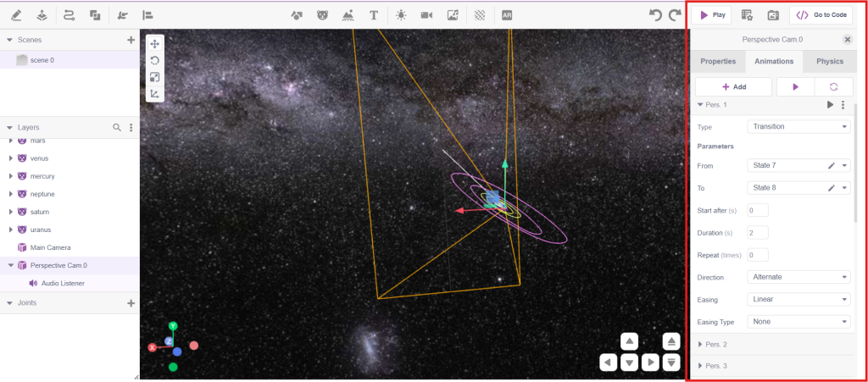Open the Easing dropdown set to Linear
The image size is (868, 382).
(x=799, y=299)
